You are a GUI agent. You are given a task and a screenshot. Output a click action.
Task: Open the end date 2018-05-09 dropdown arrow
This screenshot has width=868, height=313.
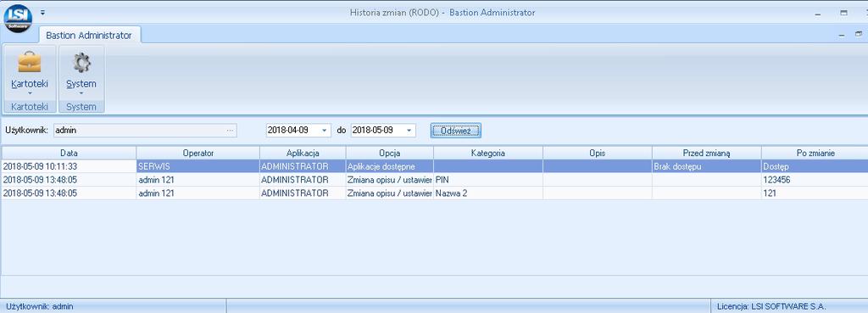(x=409, y=131)
